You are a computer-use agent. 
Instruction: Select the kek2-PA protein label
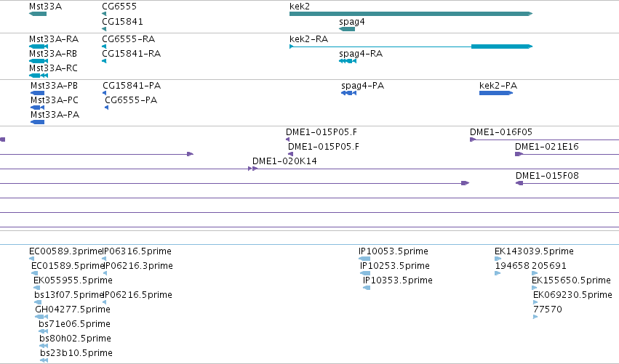498,86
